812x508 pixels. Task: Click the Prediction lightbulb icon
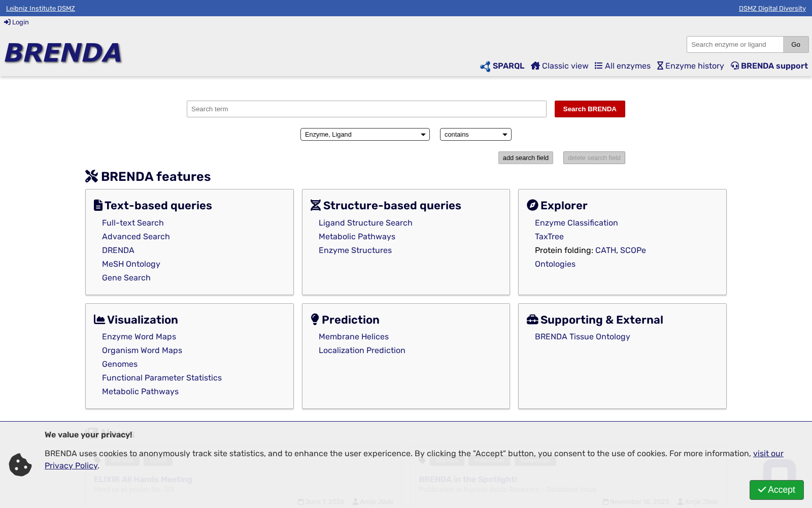pos(315,320)
